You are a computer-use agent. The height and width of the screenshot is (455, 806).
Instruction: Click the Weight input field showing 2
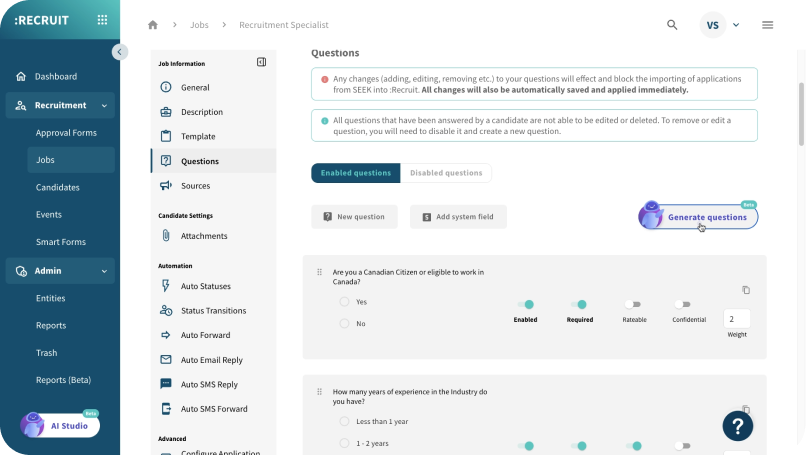click(737, 319)
